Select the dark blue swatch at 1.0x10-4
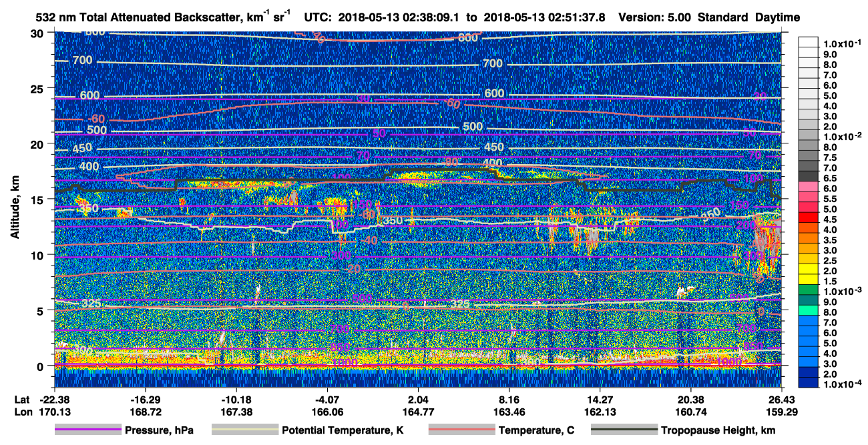Image resolution: width=868 pixels, height=445 pixels. tap(809, 383)
